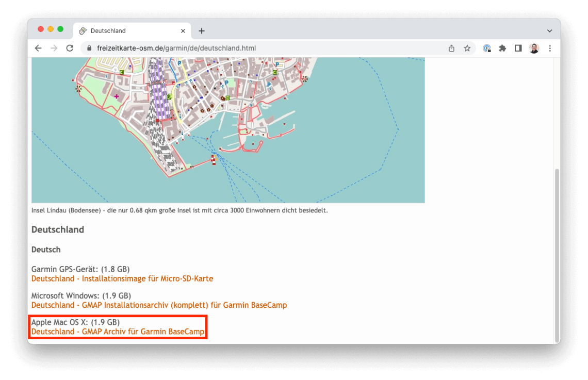
Task: Reload the current page
Action: [x=70, y=48]
